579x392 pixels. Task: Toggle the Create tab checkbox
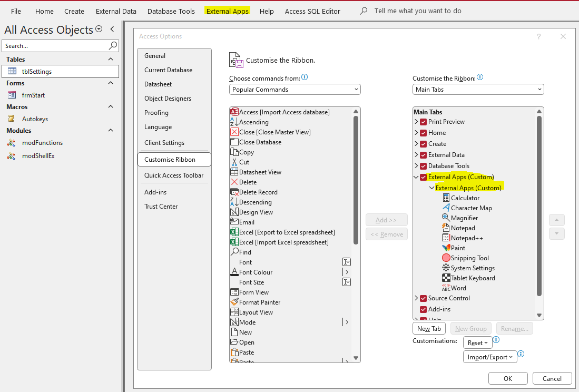click(x=423, y=144)
